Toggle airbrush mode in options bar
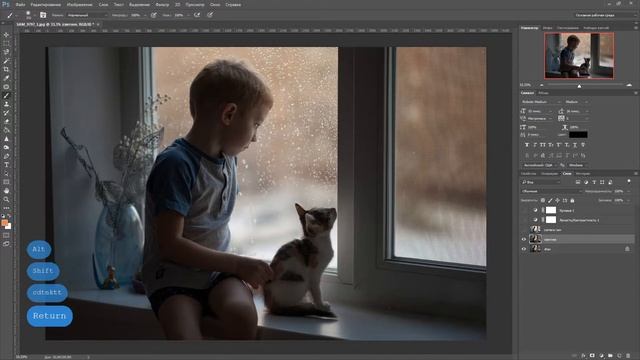Image resolution: width=640 pixels, height=360 pixels. tap(197, 15)
